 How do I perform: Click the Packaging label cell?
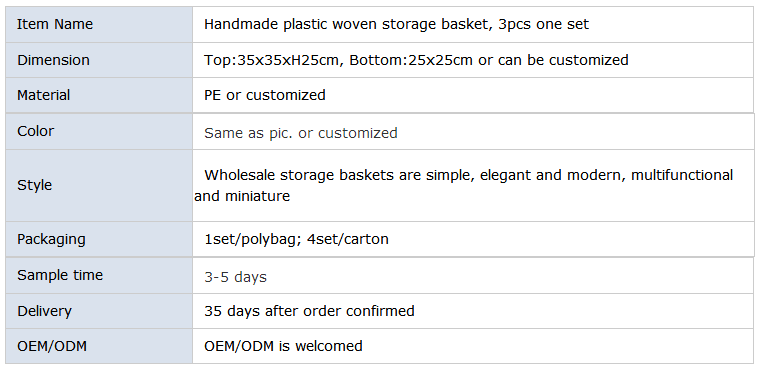[99, 239]
